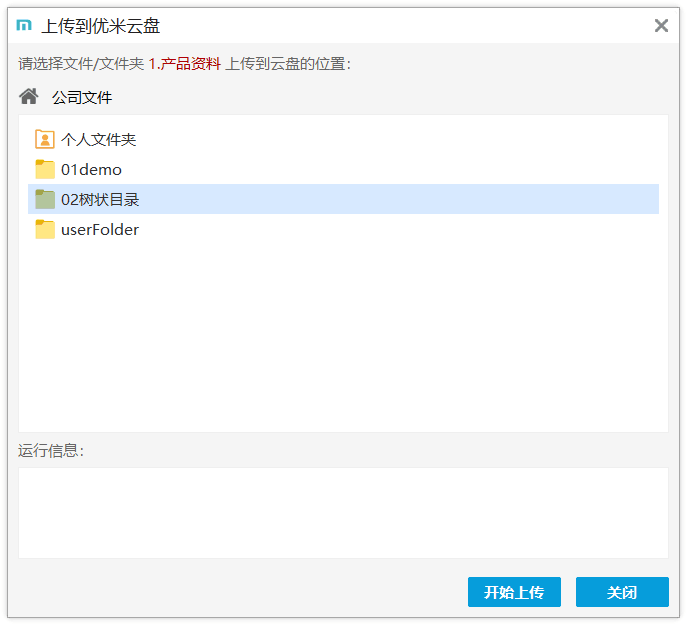Click the userFolder yellow folder icon
Viewport: 687px width, 625px height.
45,229
